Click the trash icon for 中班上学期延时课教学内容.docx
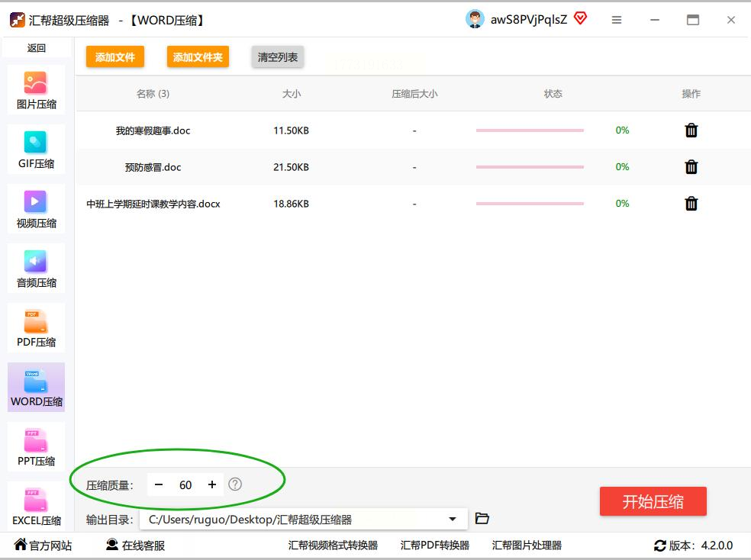 (x=691, y=204)
